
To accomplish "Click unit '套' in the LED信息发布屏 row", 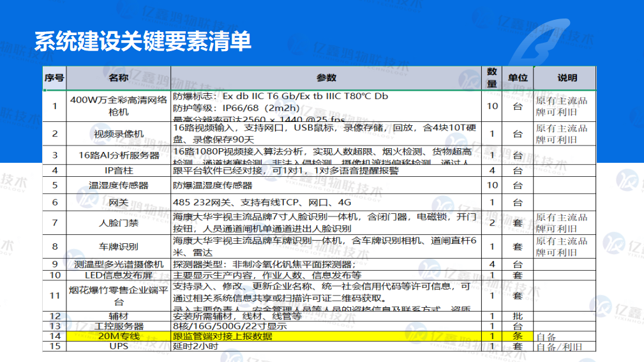I will pos(518,275).
